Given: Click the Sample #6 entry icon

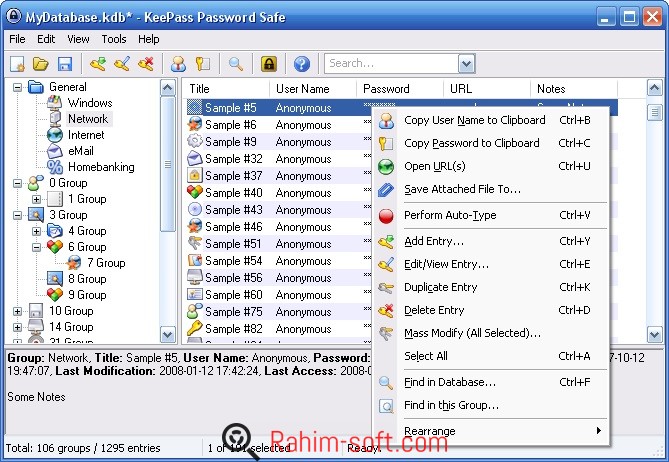Looking at the screenshot, I should (195, 125).
